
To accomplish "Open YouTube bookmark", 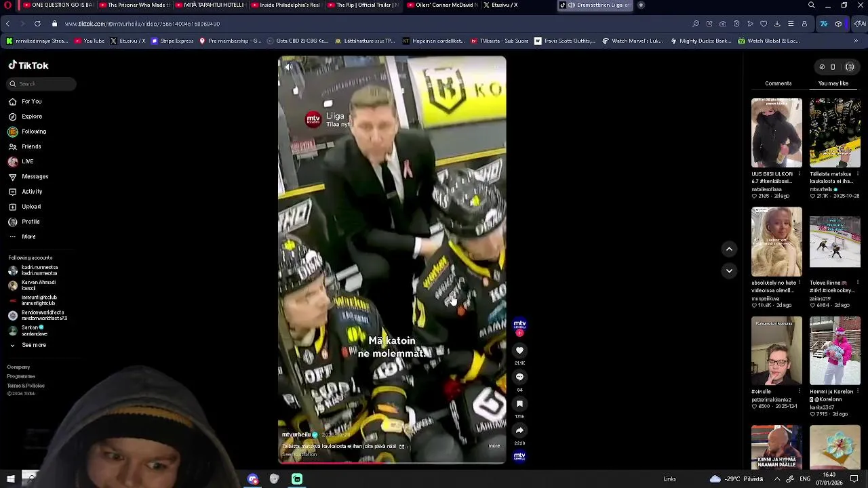I will pyautogui.click(x=90, y=41).
